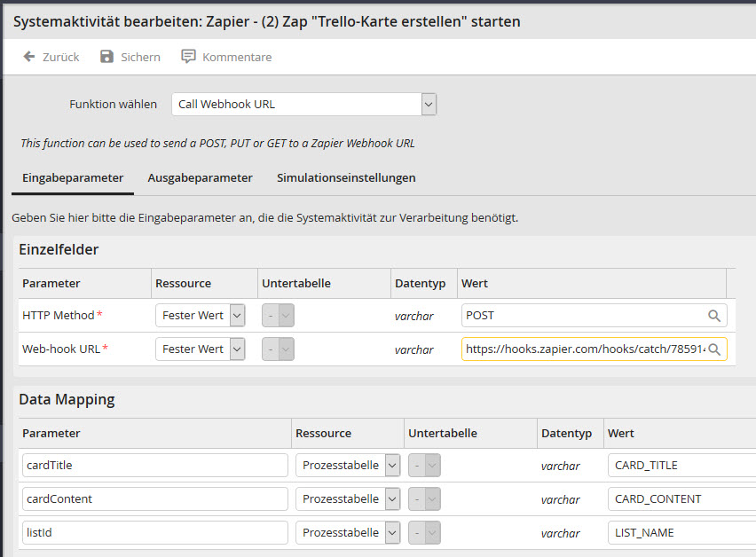756x557 pixels.
Task: Select the Web-hook URL input field
Action: coord(577,349)
